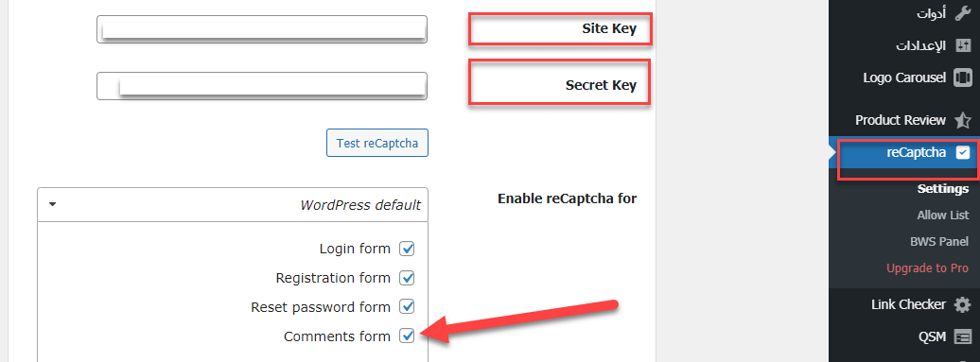Open Logo Carousel via its carousel icon
This screenshot has width=980, height=362.
point(963,78)
